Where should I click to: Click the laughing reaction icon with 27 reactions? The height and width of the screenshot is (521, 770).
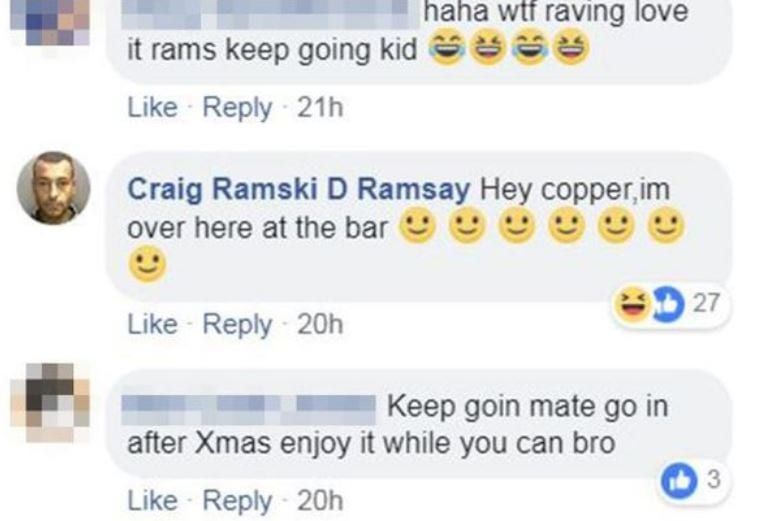click(632, 305)
